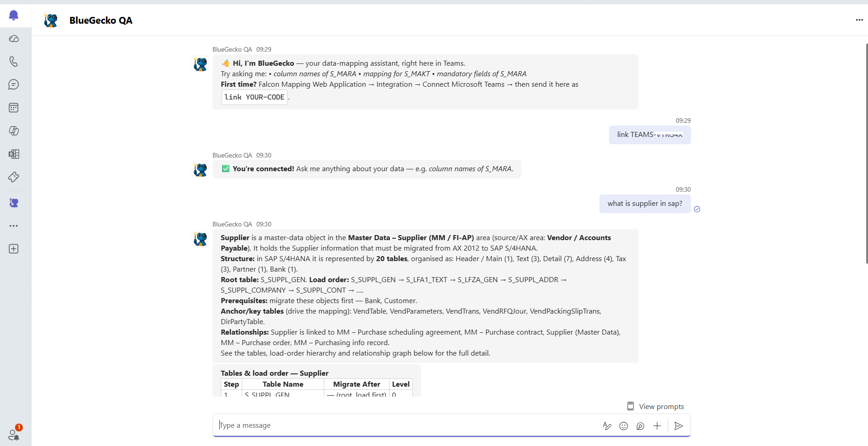Open the Chat icon in sidebar

tap(14, 84)
